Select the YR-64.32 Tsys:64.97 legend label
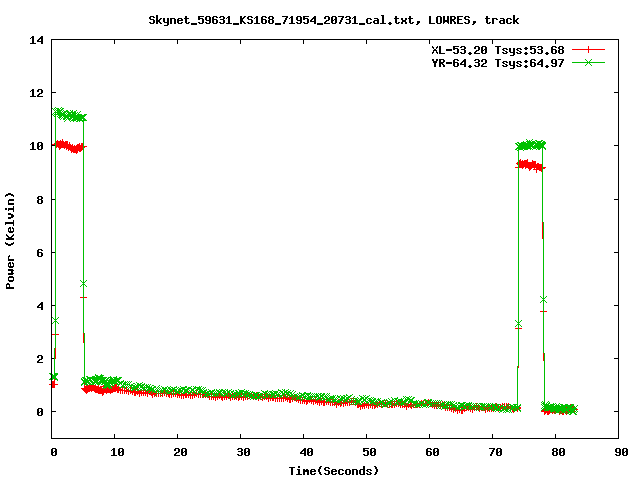 click(497, 62)
